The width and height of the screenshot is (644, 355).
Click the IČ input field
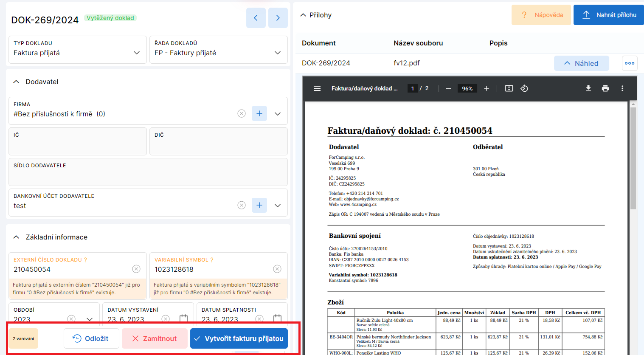pos(78,141)
